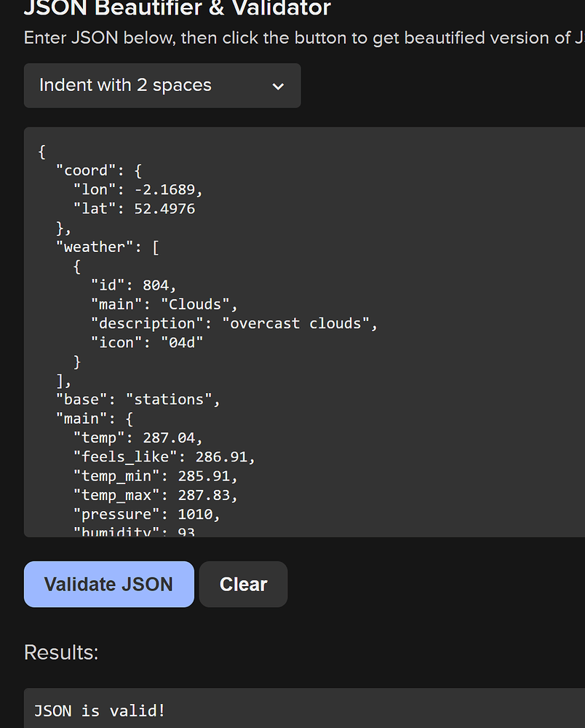Click inside the JSON input area
Screen dimensions: 585x728
(291, 328)
